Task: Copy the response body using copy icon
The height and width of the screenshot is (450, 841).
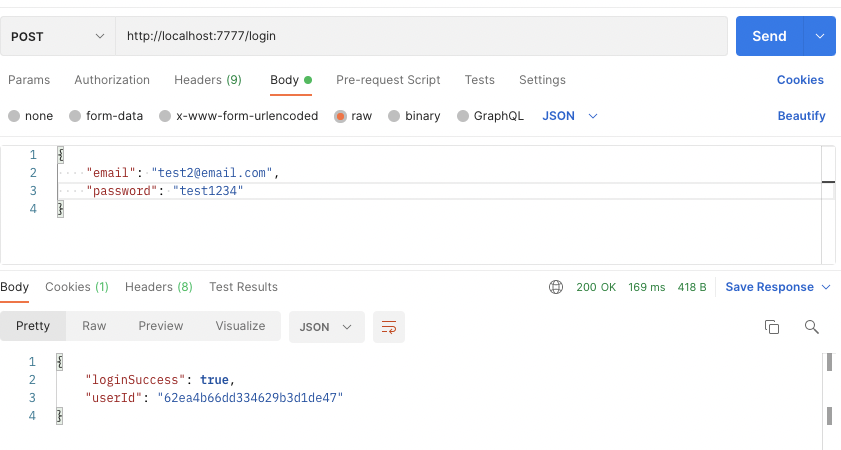Action: point(771,327)
